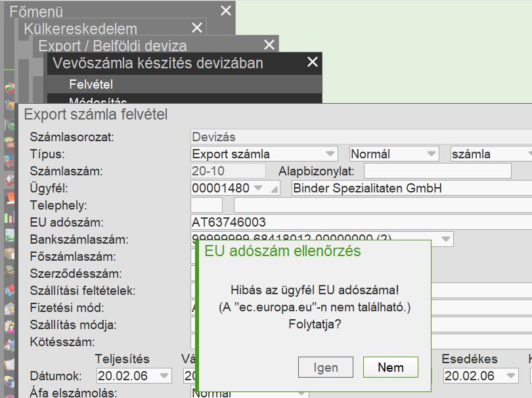Expand the Normál dropdown

432,154
